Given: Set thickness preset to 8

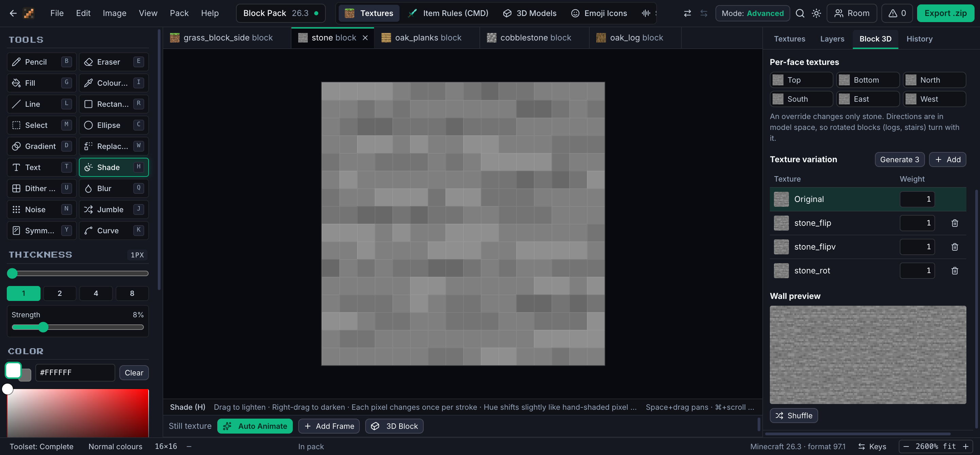Looking at the screenshot, I should (x=132, y=293).
